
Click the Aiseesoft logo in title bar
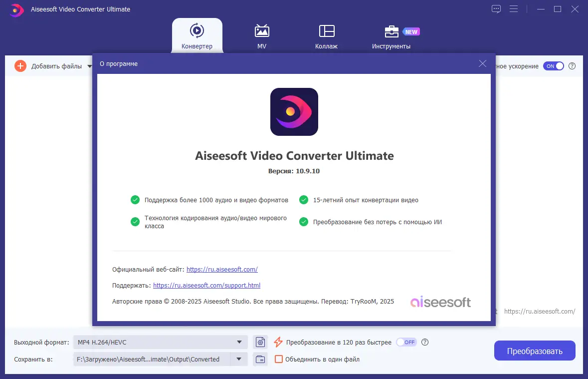click(16, 10)
